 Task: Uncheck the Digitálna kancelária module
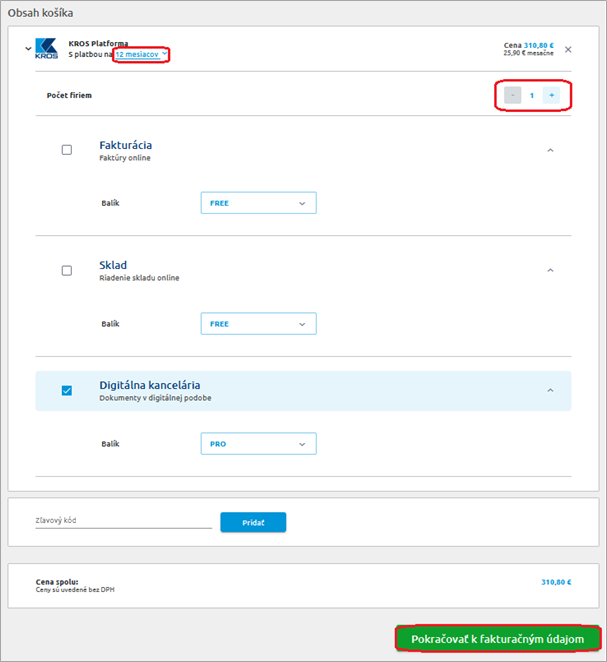(67, 391)
